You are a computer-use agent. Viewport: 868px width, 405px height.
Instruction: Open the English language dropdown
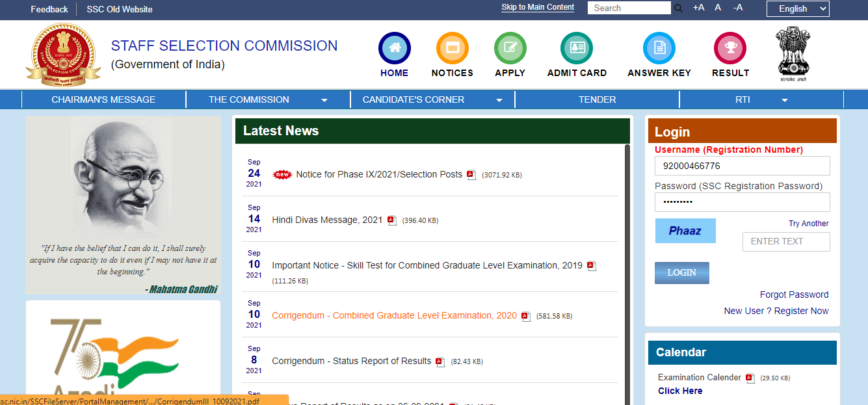[798, 8]
